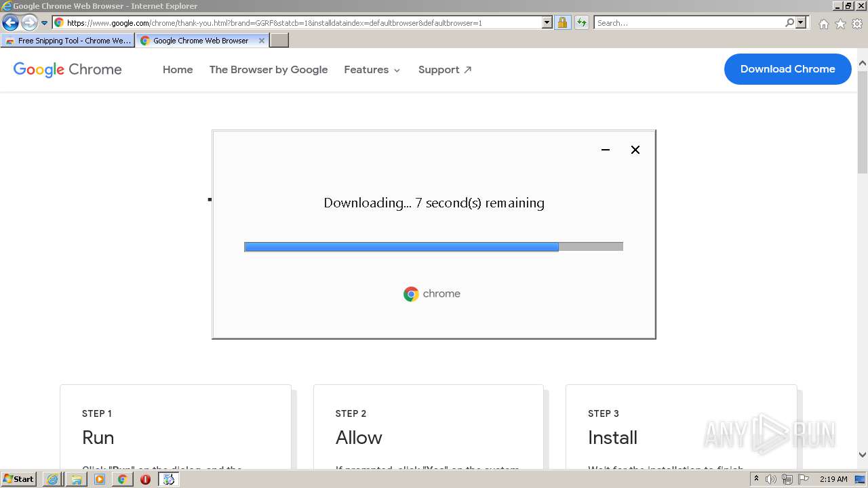This screenshot has height=488, width=868.
Task: Open Windows Media Player taskbar icon
Action: 100,479
